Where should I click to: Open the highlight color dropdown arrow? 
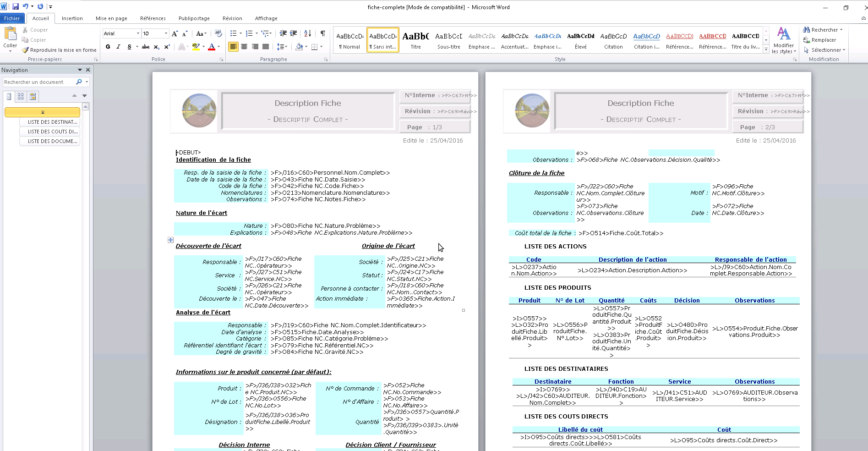point(203,47)
